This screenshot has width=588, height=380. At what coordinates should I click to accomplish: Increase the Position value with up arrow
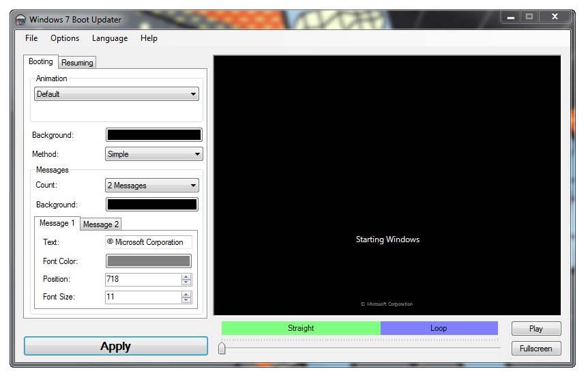[x=186, y=277]
